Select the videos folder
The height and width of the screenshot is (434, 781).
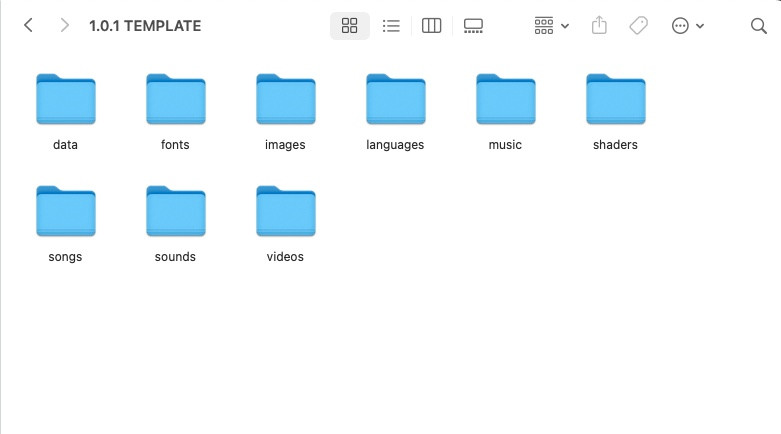[285, 211]
